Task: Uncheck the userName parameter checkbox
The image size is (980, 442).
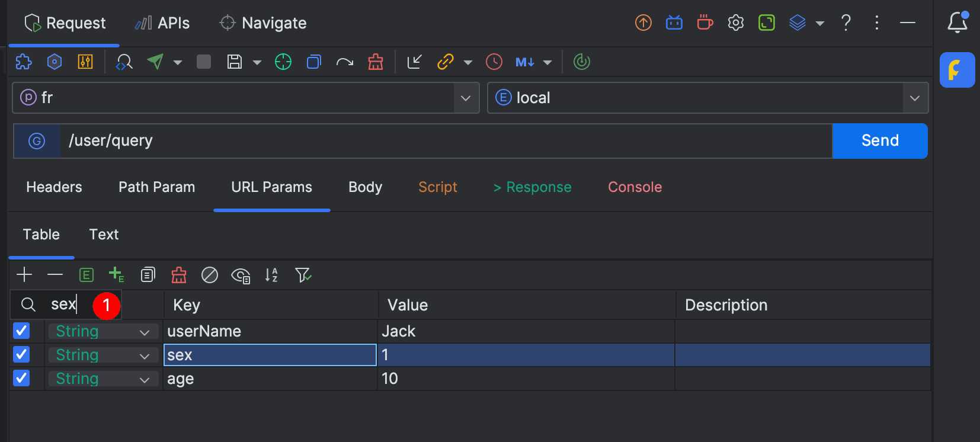Action: (21, 331)
